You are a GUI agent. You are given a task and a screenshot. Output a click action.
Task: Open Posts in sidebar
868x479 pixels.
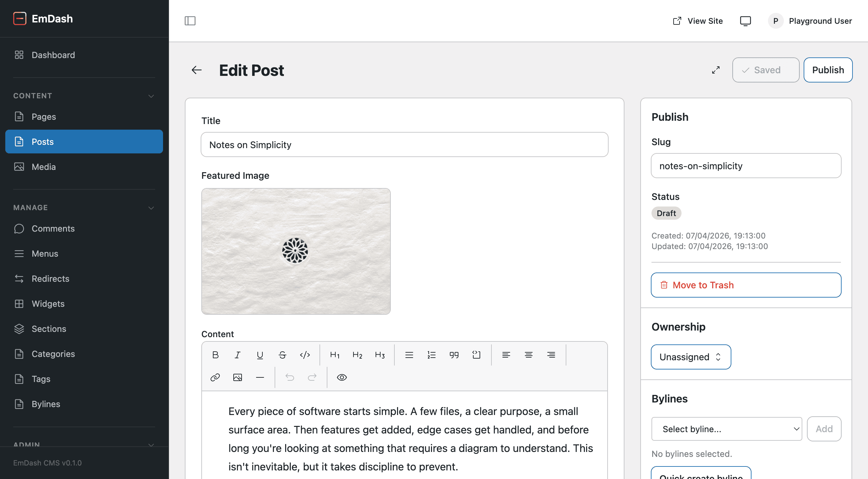click(x=84, y=142)
